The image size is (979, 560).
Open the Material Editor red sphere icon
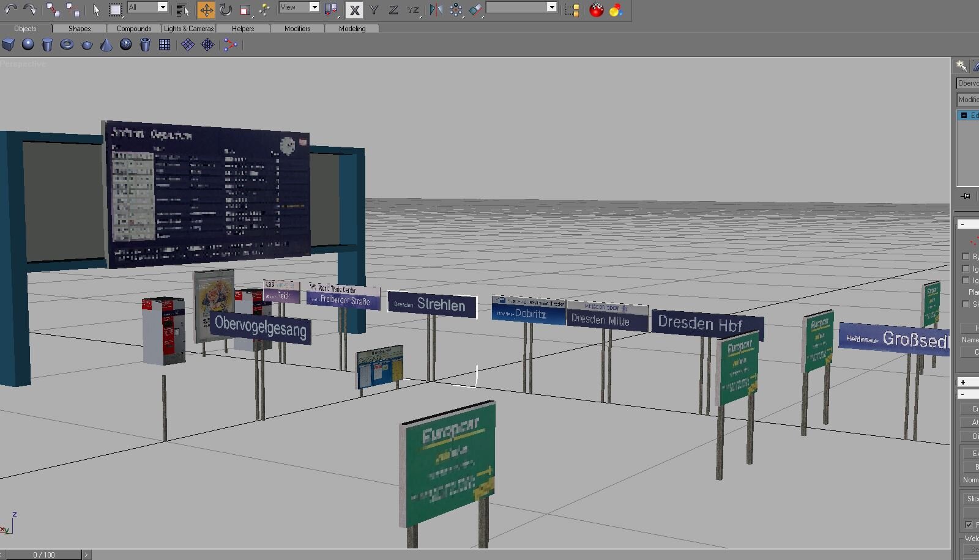[x=597, y=10]
